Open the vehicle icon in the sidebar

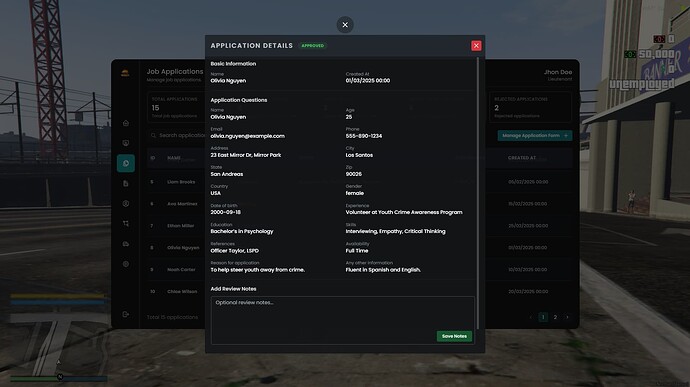click(x=126, y=244)
